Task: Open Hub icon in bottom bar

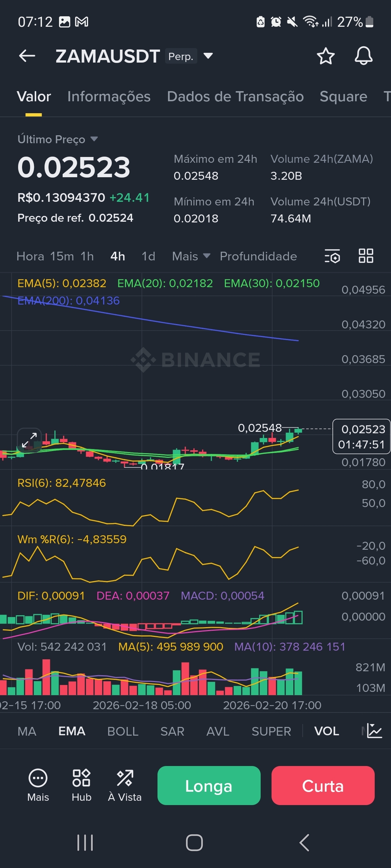Action: coord(81,785)
